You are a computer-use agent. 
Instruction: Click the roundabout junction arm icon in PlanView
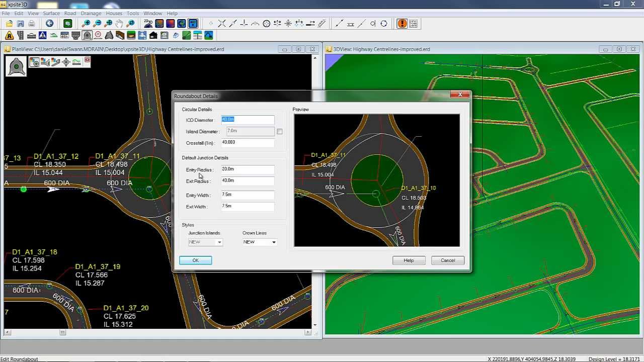pos(45,62)
